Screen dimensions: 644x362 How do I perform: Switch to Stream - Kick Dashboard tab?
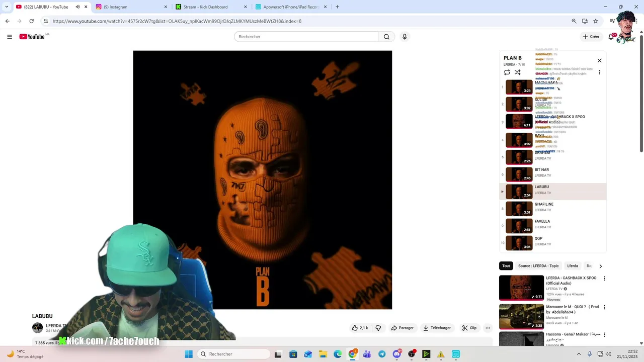tap(210, 7)
